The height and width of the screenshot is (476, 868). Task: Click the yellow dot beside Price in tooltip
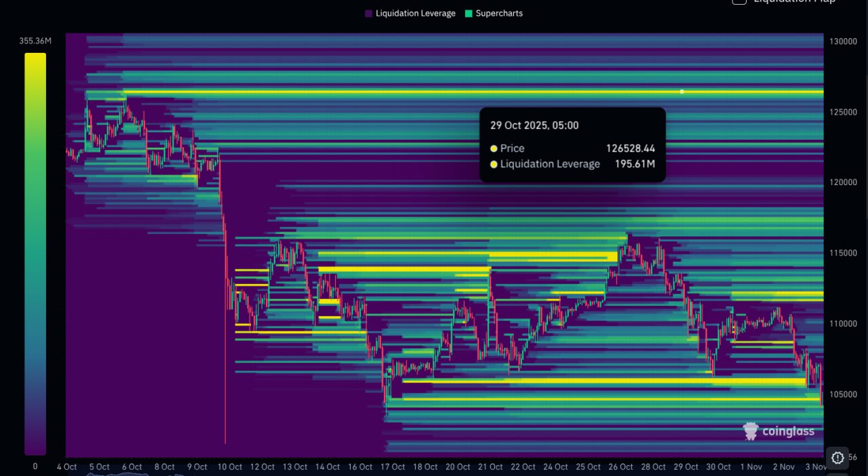tap(494, 148)
